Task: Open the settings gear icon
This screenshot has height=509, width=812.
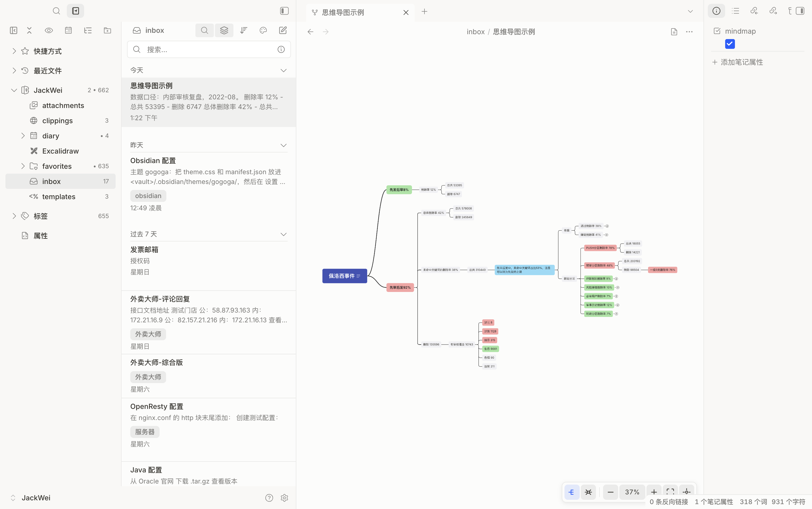Action: (284, 498)
